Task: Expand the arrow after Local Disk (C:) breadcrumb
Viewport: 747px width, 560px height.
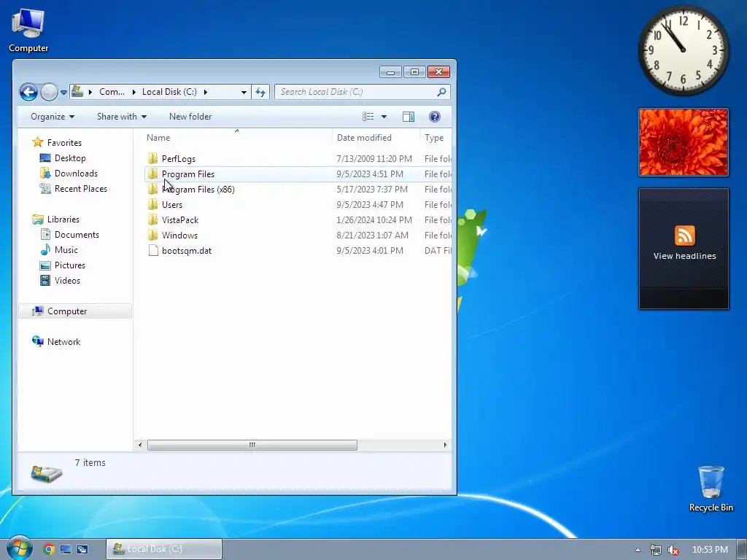Action: [x=205, y=92]
